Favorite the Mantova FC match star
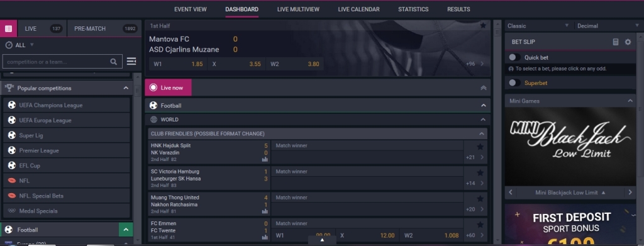This screenshot has height=246, width=644. tap(483, 25)
